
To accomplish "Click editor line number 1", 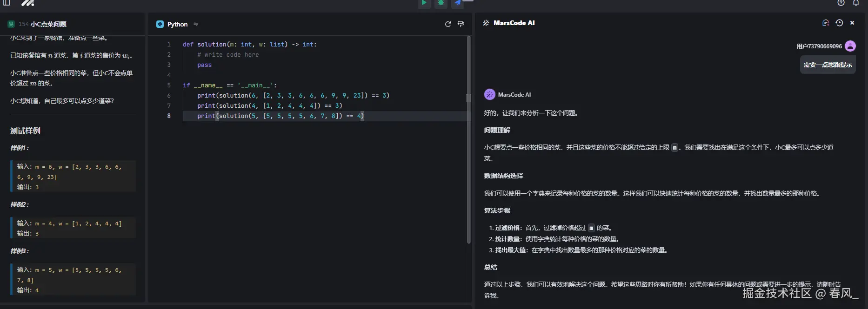I will coord(169,45).
